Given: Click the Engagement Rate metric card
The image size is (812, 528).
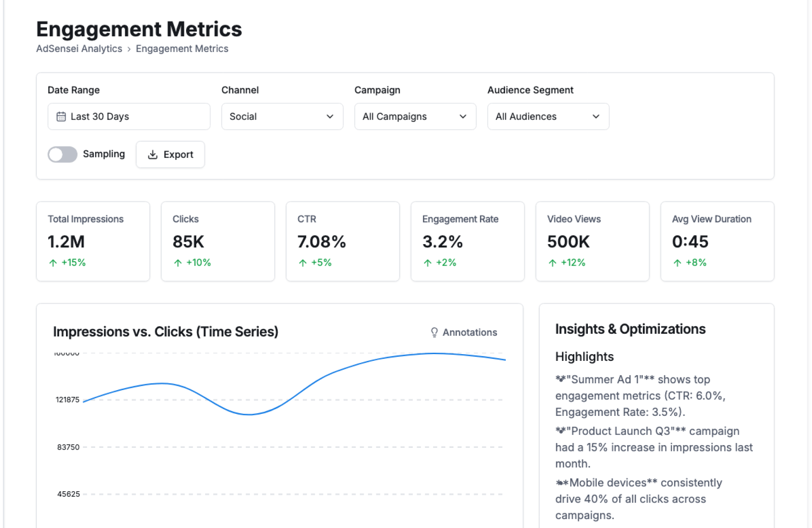Looking at the screenshot, I should pyautogui.click(x=467, y=241).
